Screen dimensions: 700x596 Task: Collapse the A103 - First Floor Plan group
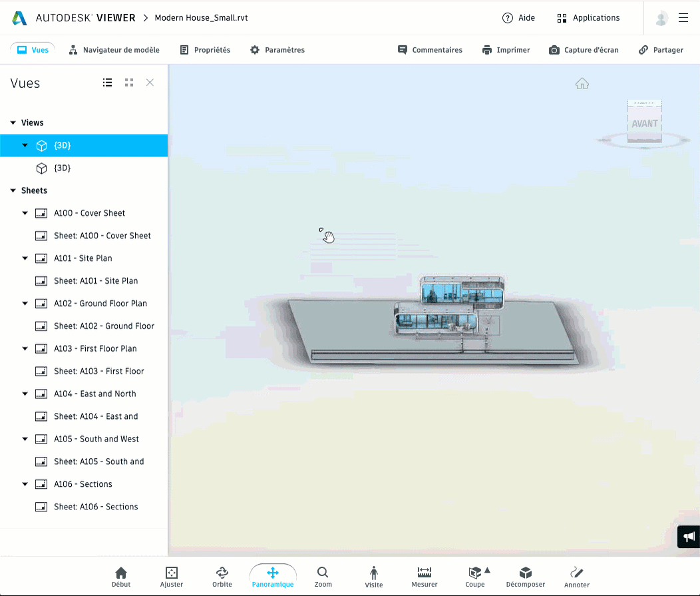click(25, 349)
